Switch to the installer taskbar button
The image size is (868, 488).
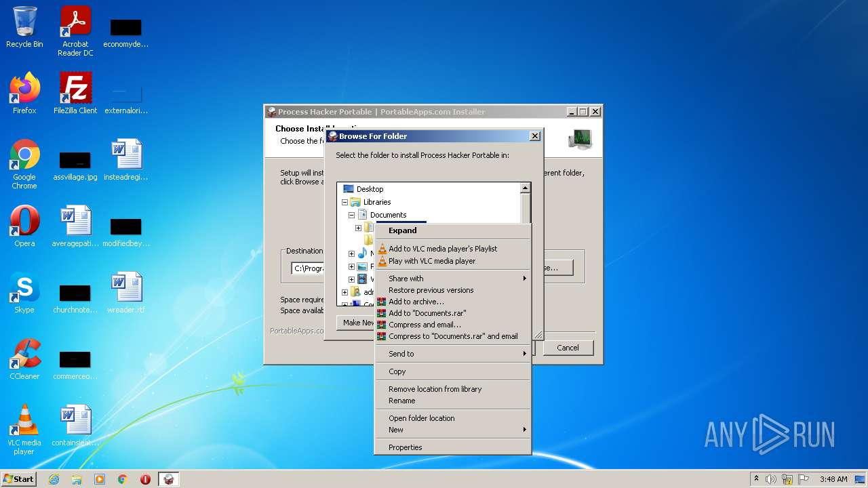tap(169, 479)
